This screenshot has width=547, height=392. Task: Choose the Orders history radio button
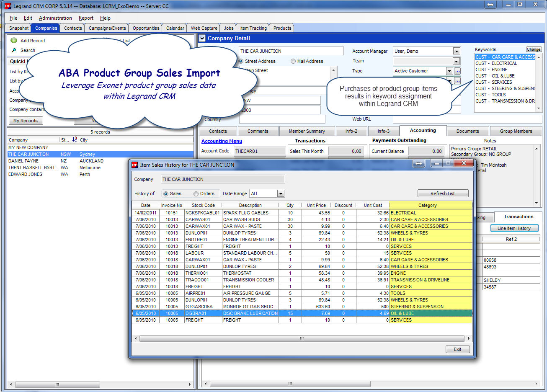196,193
